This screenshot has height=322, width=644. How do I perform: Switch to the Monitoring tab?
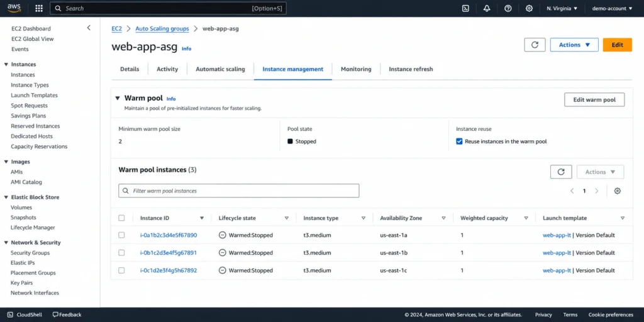[x=356, y=69]
